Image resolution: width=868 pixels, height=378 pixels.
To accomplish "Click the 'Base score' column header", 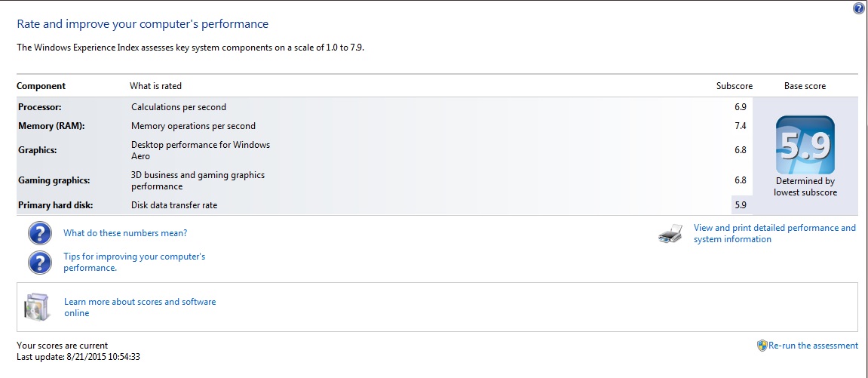I will tap(805, 86).
